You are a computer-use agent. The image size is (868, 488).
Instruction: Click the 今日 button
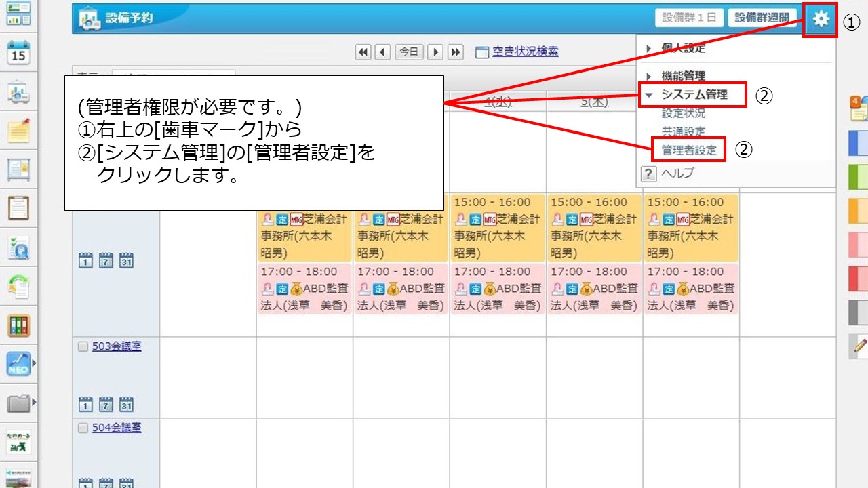click(409, 52)
